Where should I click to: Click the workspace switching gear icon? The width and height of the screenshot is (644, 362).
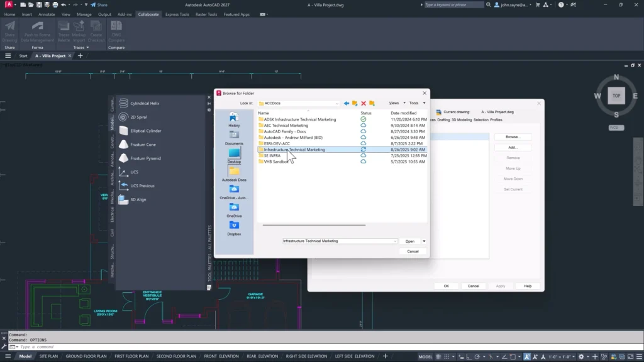[581, 357]
